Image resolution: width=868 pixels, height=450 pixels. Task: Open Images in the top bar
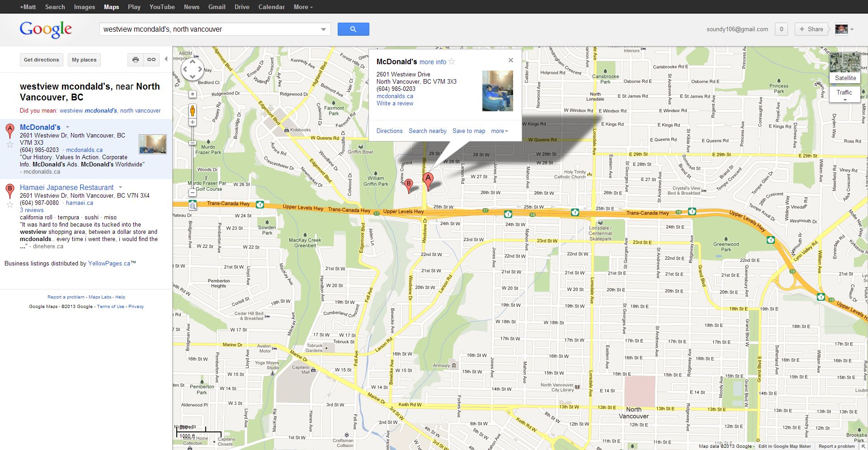pos(85,7)
